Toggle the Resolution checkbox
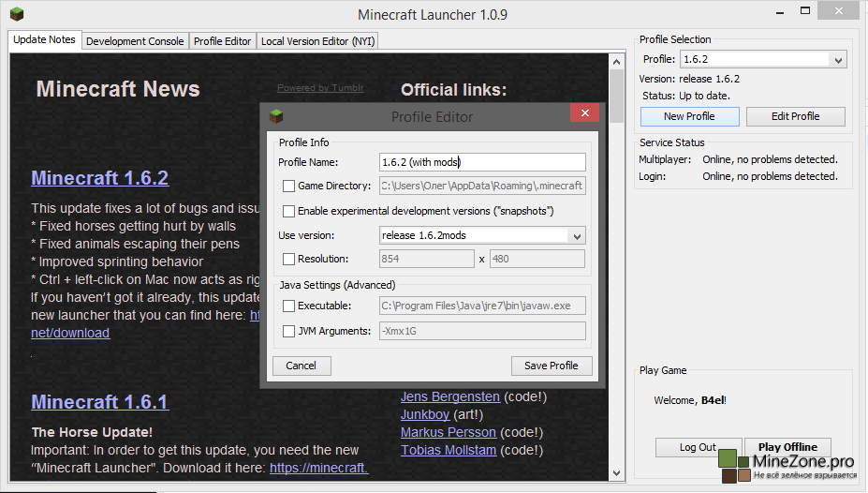 pyautogui.click(x=289, y=259)
